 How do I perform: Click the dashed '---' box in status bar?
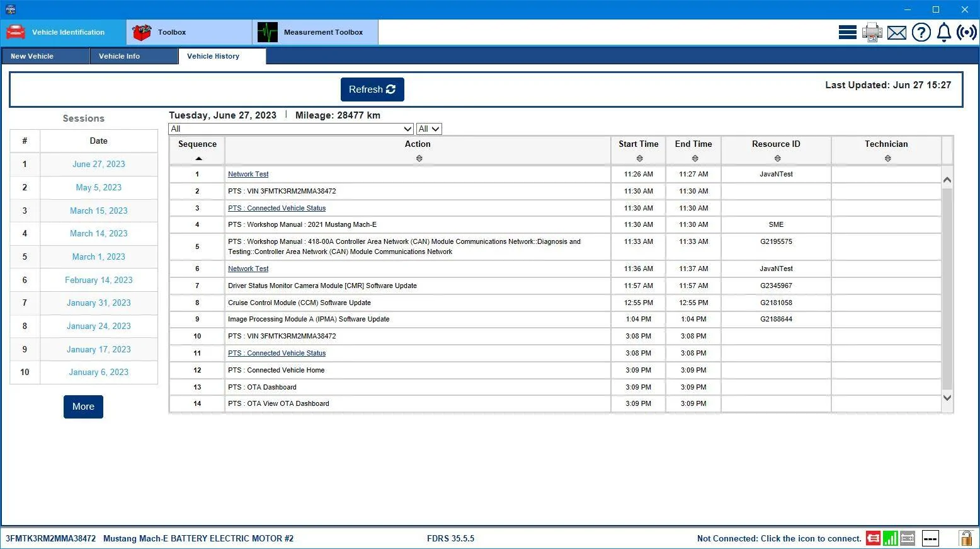pos(930,538)
